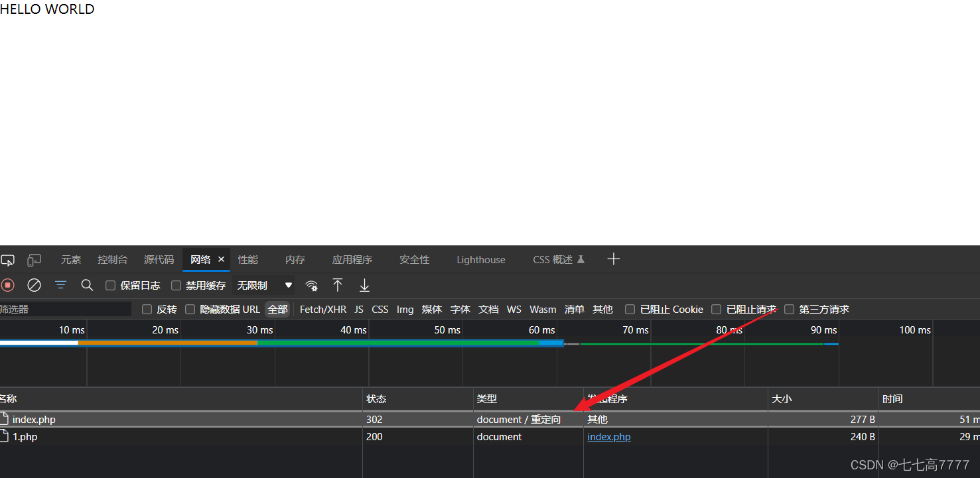
Task: Import HAR file upload arrow
Action: pyautogui.click(x=338, y=285)
